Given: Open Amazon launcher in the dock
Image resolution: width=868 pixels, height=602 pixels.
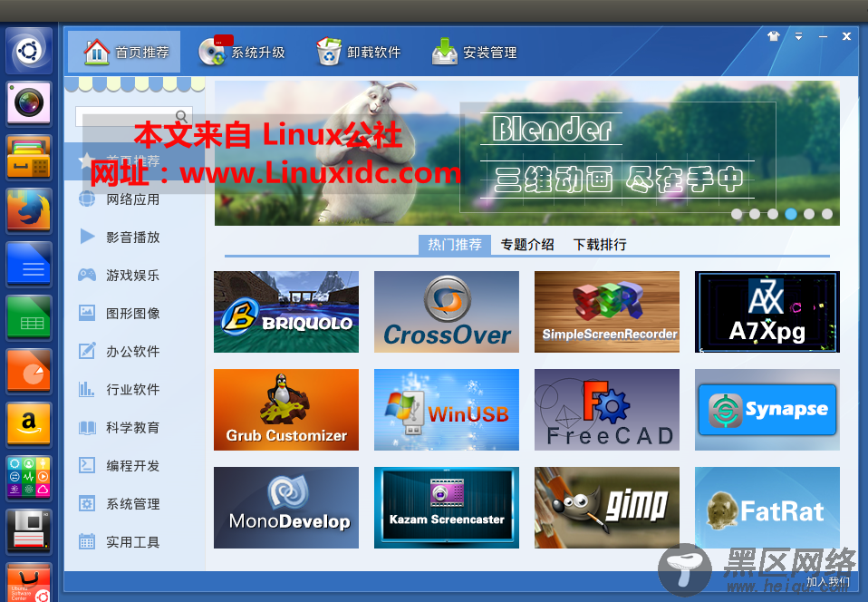Looking at the screenshot, I should (29, 425).
